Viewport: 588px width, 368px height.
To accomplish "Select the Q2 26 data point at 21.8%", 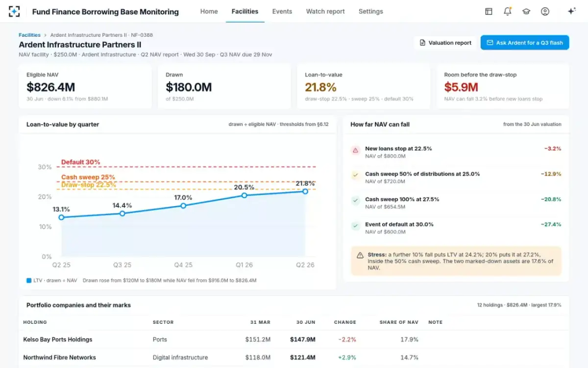I will 305,191.
